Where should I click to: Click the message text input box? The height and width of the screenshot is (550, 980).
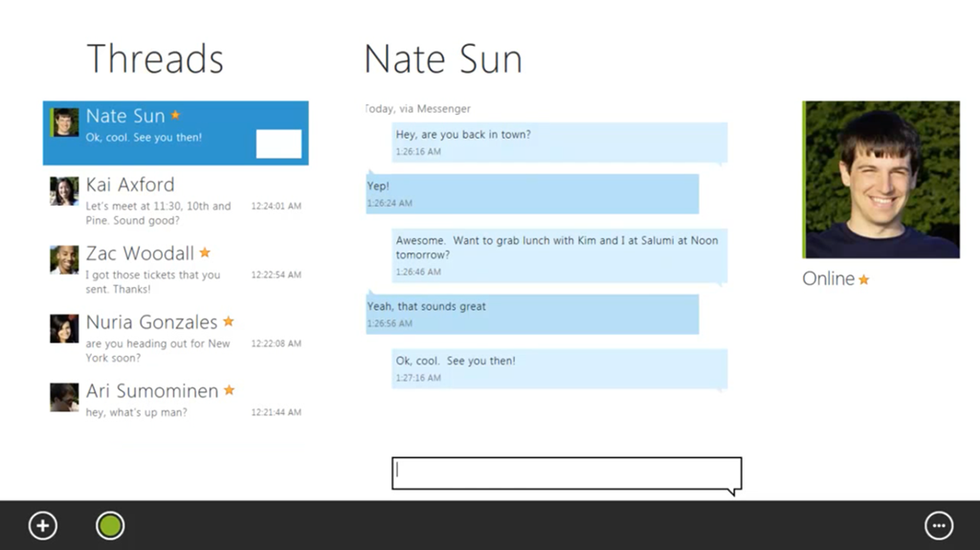click(567, 473)
